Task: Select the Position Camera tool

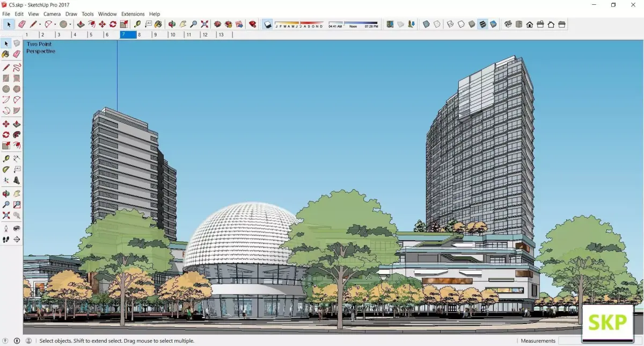Action: pyautogui.click(x=6, y=228)
